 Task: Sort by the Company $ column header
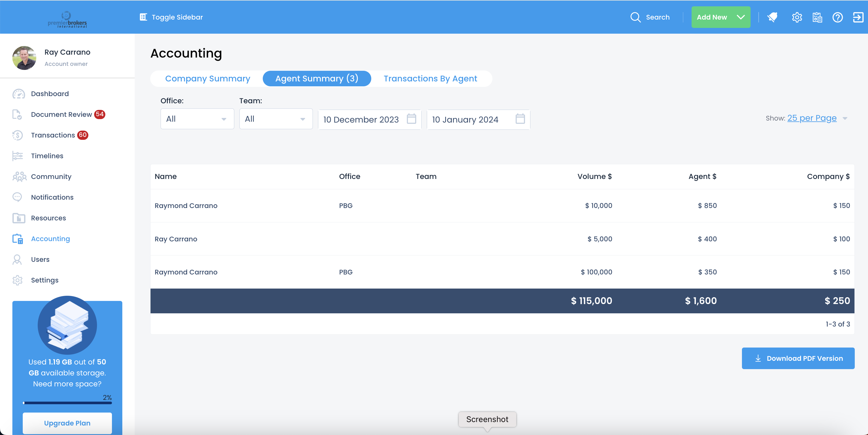pos(828,177)
